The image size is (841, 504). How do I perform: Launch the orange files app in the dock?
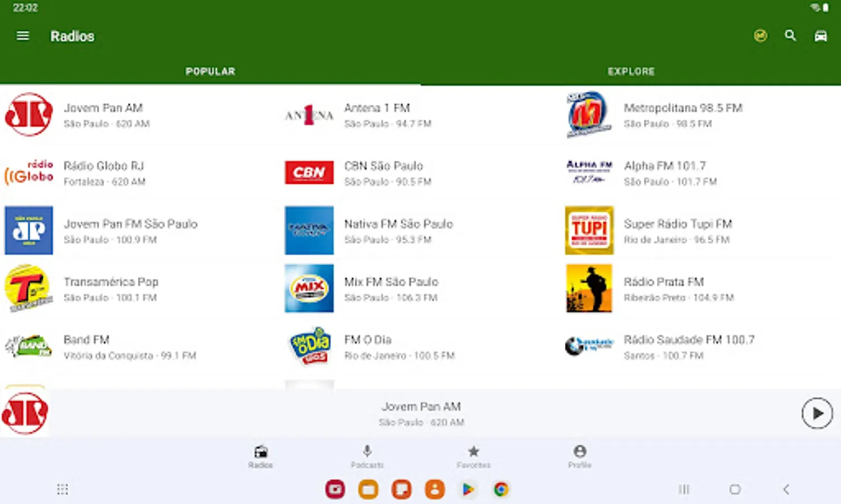(368, 489)
